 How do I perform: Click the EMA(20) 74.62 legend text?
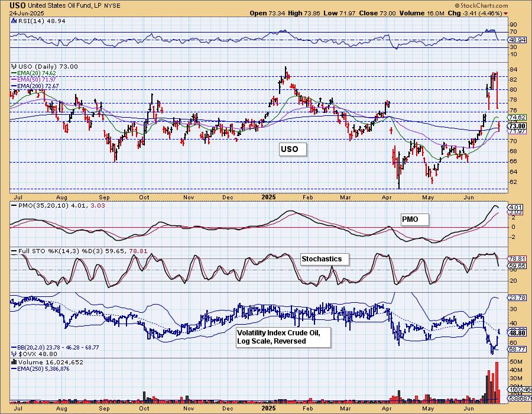coord(37,73)
